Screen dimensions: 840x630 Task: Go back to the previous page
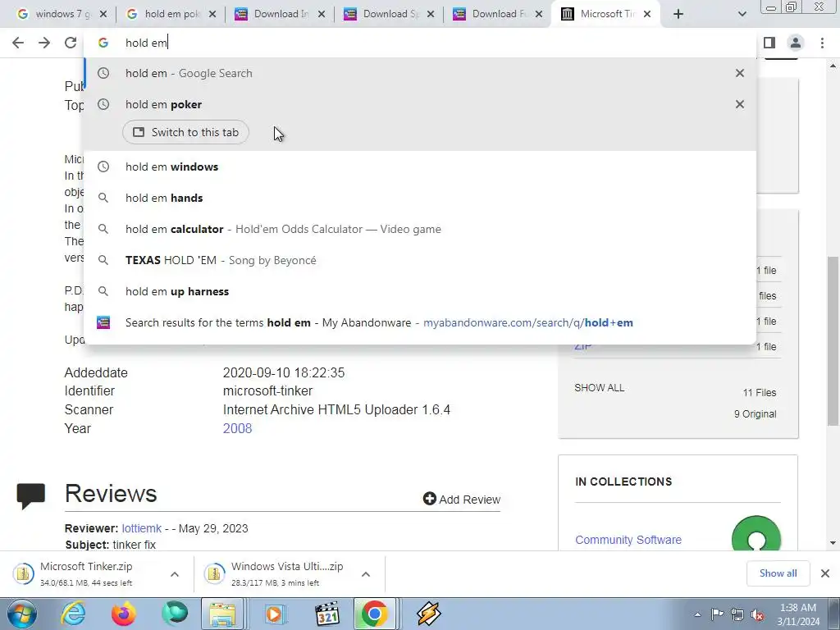point(18,43)
